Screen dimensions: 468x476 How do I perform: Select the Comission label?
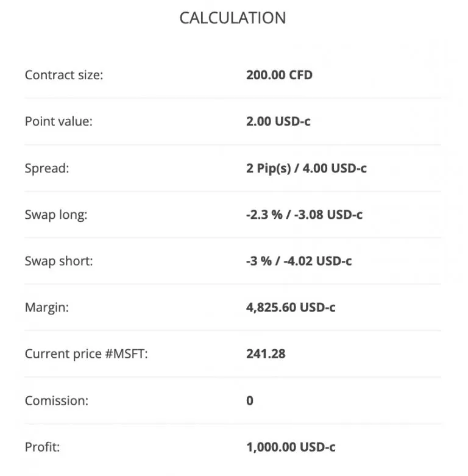click(57, 400)
